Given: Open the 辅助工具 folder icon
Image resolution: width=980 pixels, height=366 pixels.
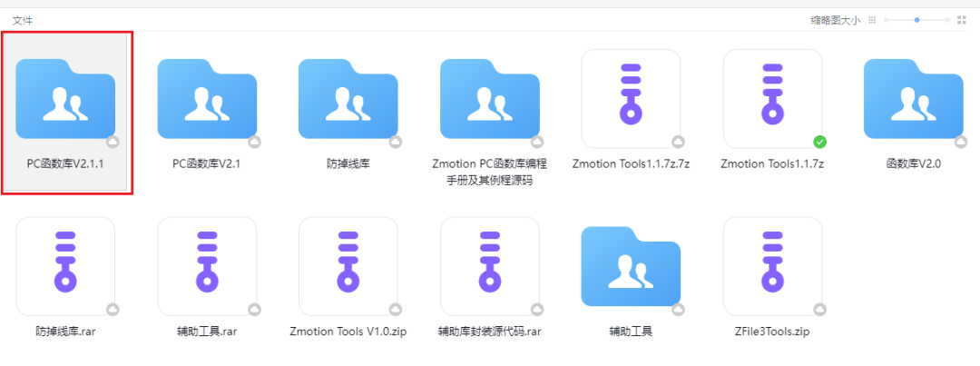Looking at the screenshot, I should 631,266.
